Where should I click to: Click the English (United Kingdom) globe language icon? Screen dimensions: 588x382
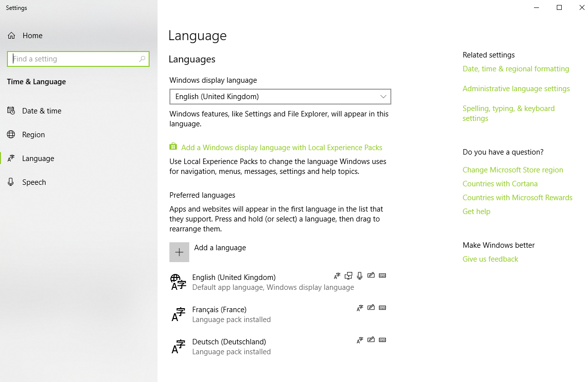click(178, 282)
